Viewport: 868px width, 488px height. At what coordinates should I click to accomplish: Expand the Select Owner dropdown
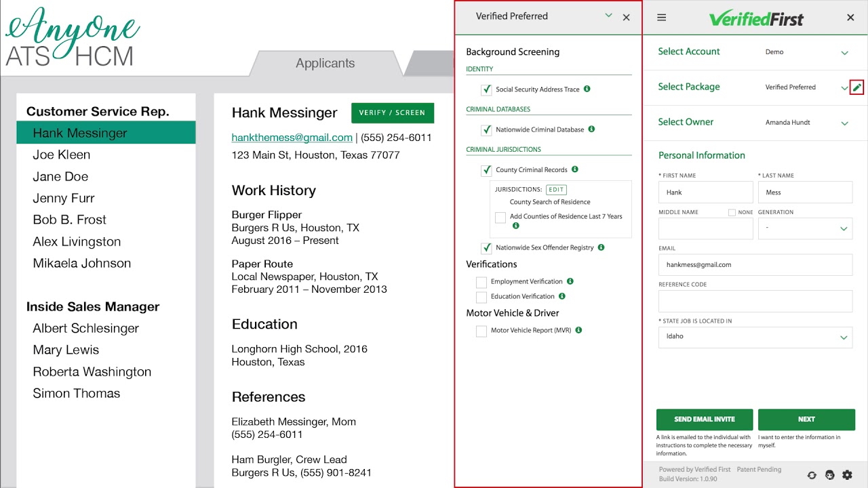[845, 123]
